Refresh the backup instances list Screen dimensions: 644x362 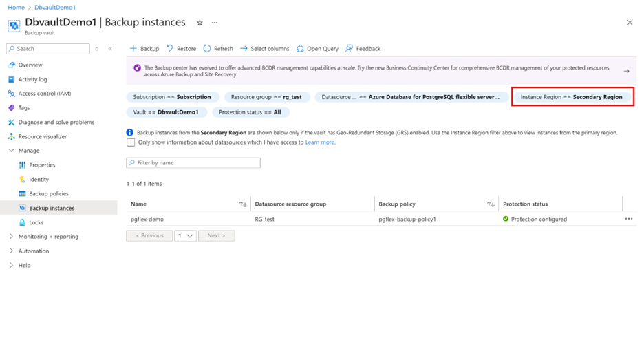[218, 48]
